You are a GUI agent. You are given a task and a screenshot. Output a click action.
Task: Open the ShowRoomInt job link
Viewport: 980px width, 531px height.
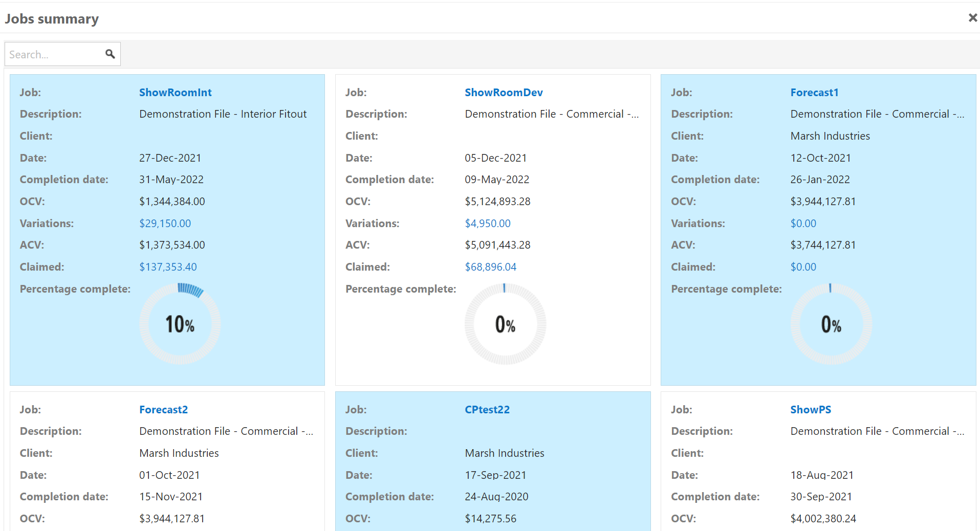(x=176, y=93)
